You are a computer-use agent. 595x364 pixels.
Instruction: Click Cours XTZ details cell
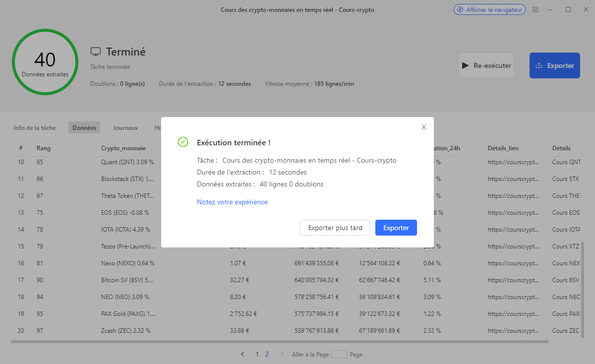pyautogui.click(x=566, y=246)
